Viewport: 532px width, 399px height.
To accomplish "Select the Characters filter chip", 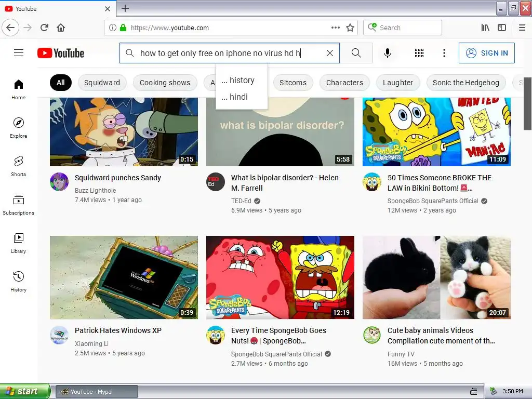I will (x=344, y=83).
